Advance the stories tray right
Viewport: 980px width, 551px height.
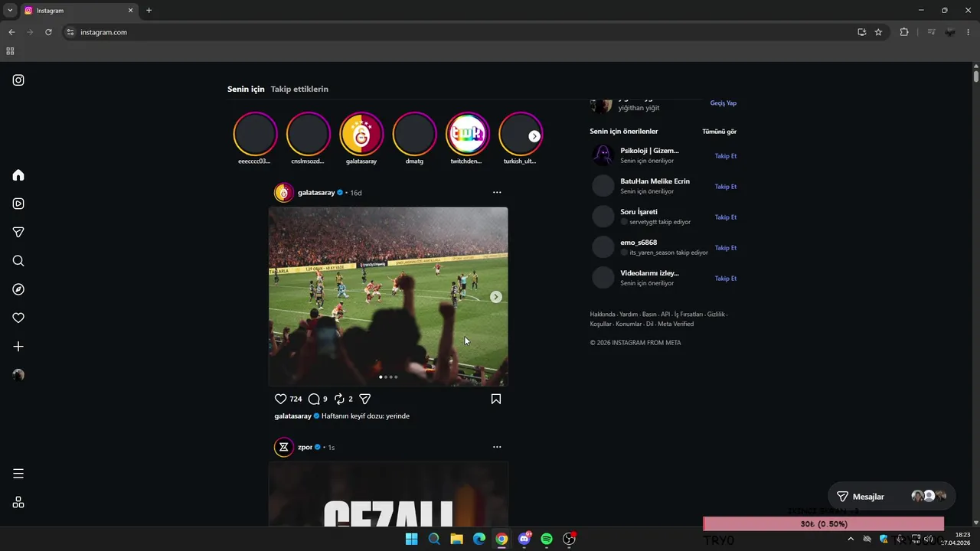click(x=534, y=136)
